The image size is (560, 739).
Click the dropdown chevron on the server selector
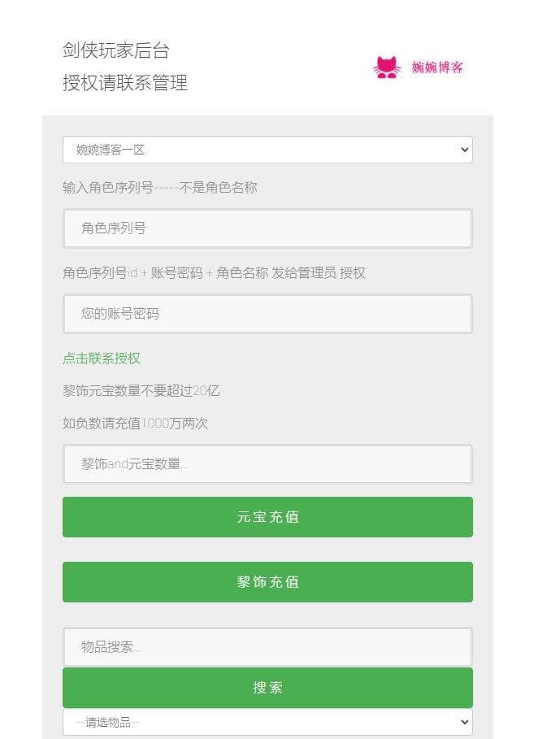[462, 150]
